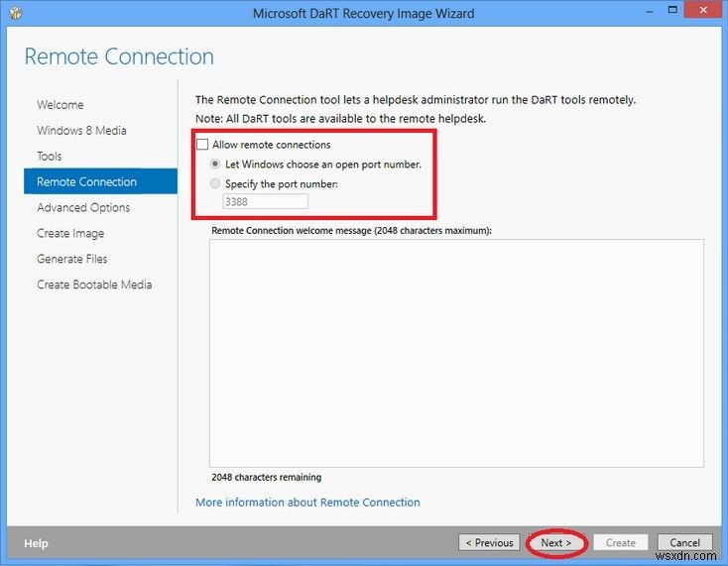The width and height of the screenshot is (728, 566).
Task: Go to the Welcome wizard step
Action: click(61, 105)
